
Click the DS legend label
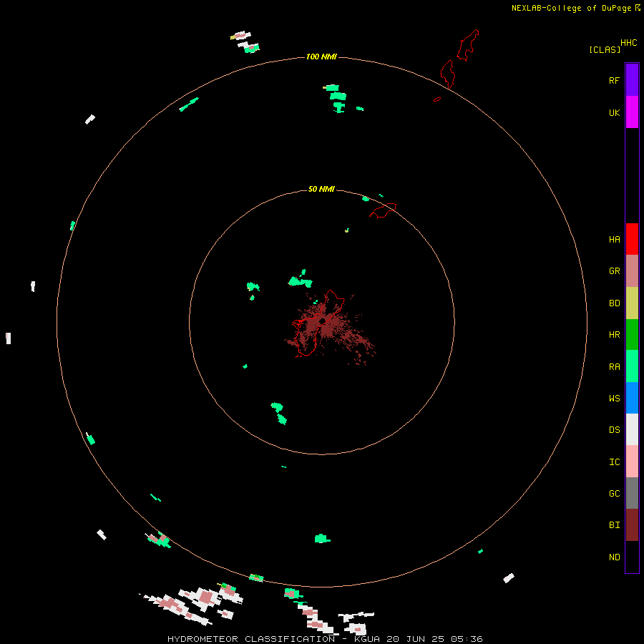coord(614,430)
